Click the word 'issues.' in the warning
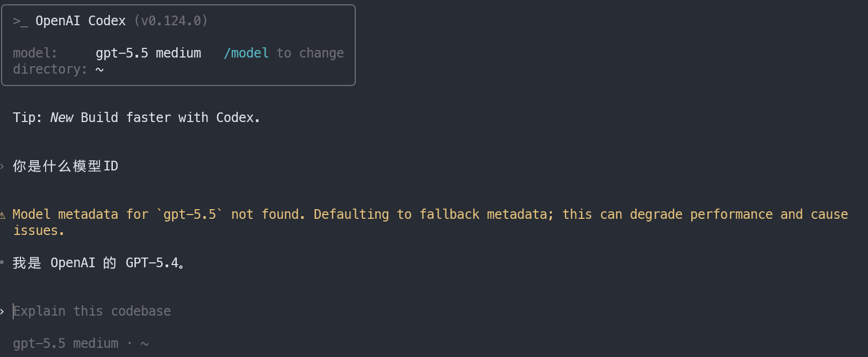Screen dimensions: 868x357 [39, 231]
